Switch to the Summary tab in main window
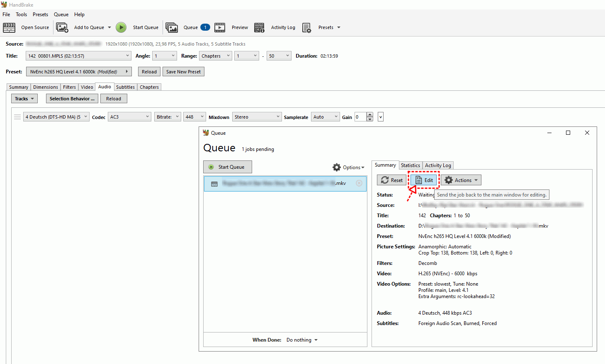This screenshot has height=364, width=605. pos(19,87)
